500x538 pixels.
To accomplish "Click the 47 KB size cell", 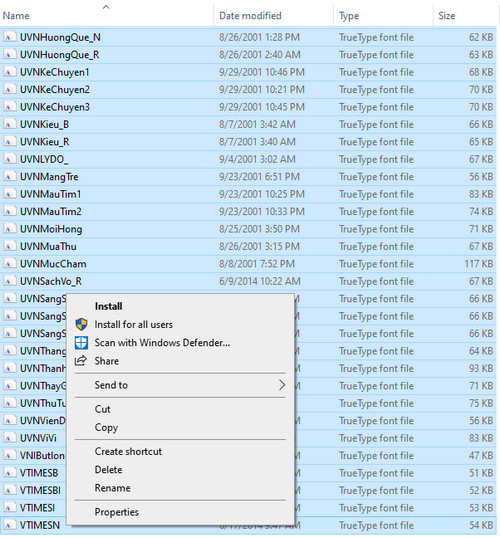I will [x=481, y=456].
